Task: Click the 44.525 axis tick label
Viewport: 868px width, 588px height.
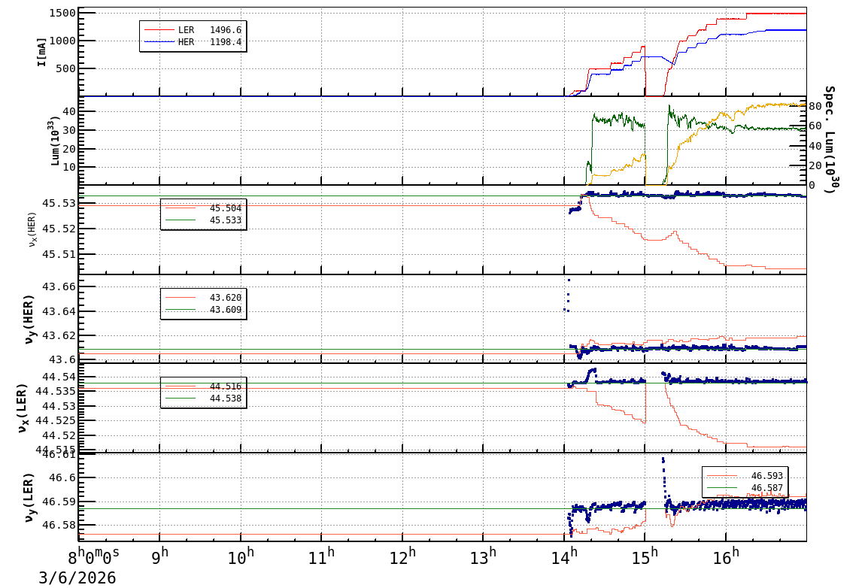Action: pos(56,420)
